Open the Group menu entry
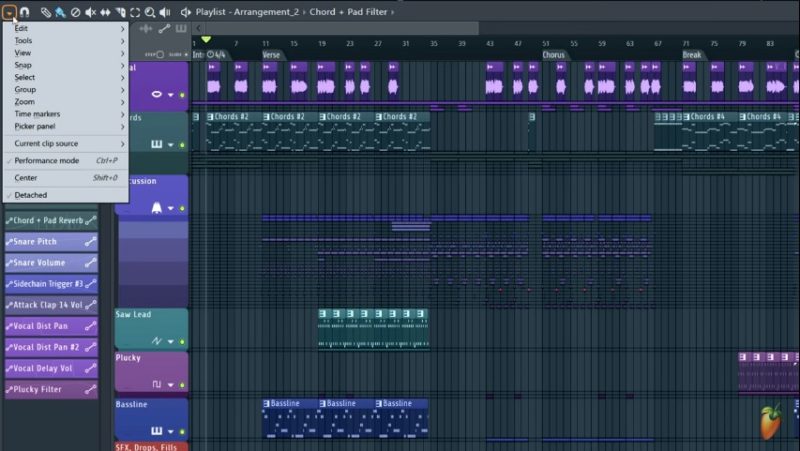 [x=66, y=89]
